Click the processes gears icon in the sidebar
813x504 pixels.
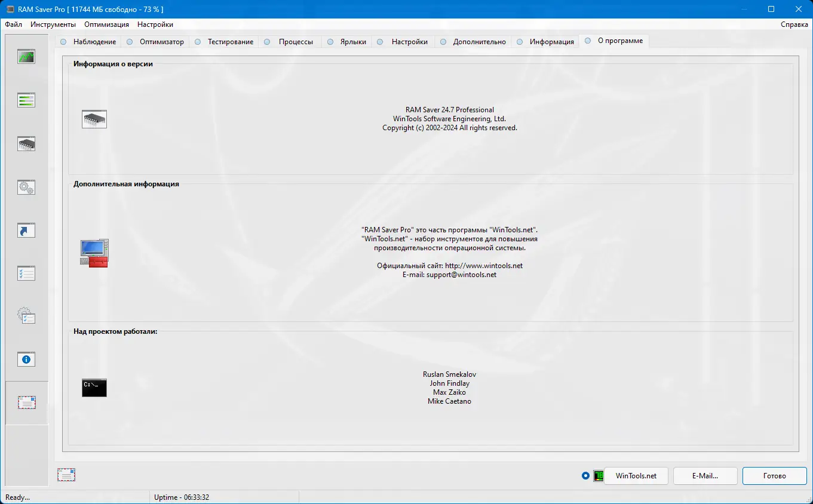click(26, 187)
